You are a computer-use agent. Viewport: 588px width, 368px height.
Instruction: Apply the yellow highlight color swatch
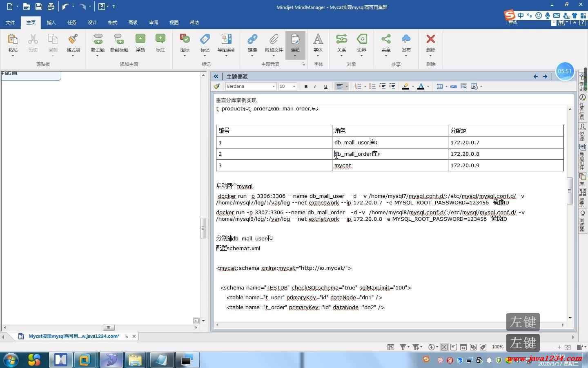pyautogui.click(x=405, y=86)
